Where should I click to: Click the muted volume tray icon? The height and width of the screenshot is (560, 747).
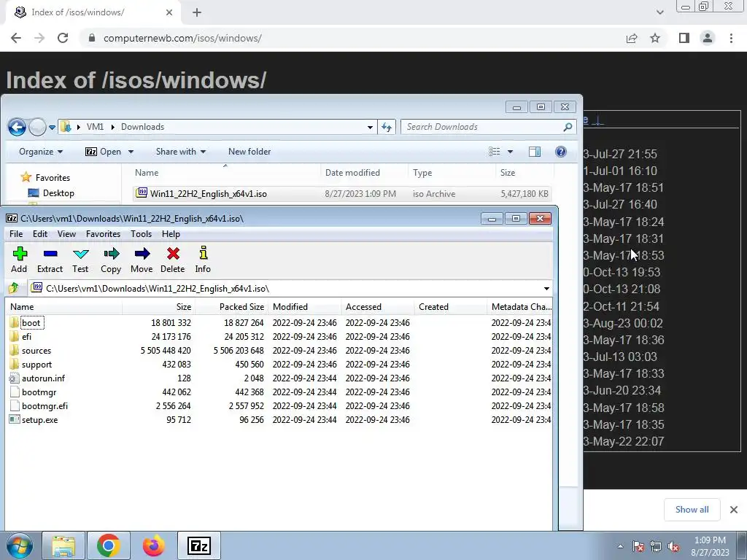coord(673,546)
